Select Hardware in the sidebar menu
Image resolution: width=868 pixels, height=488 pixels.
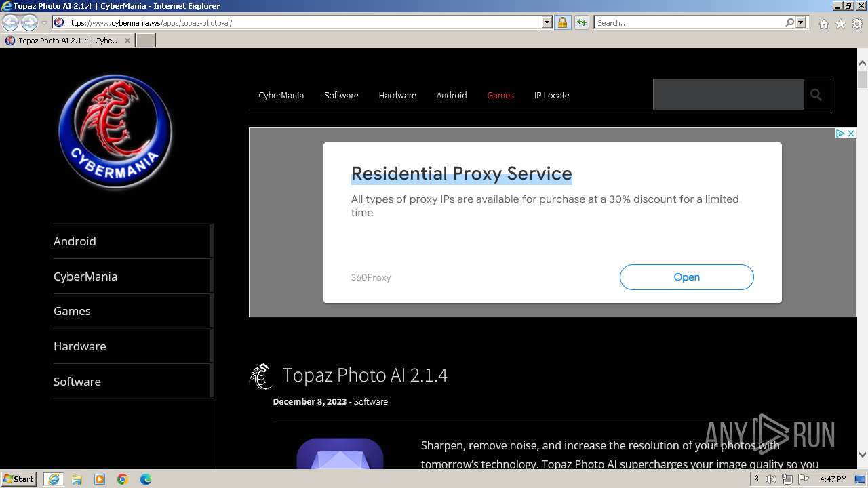click(133, 346)
